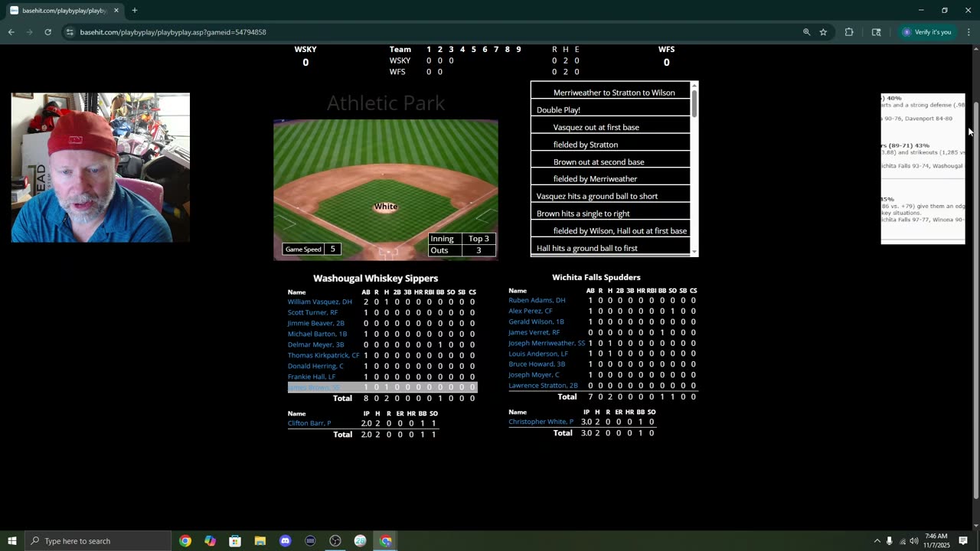The height and width of the screenshot is (551, 980).
Task: Open player Joseph Moyer, C
Action: (x=534, y=375)
